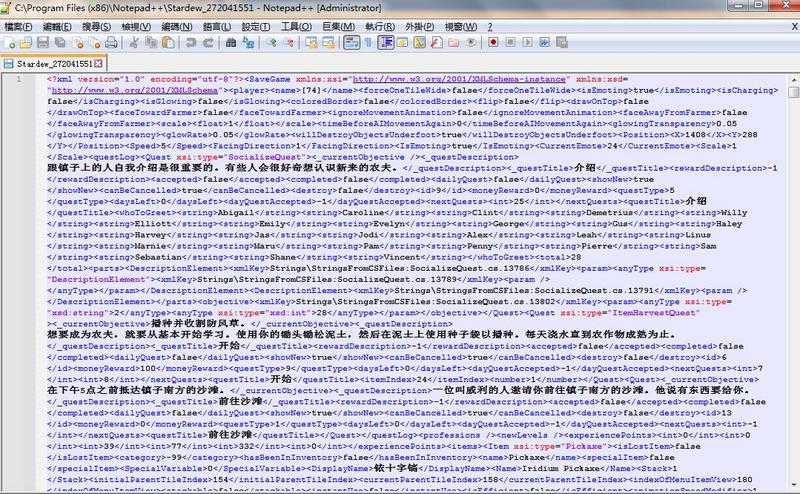This screenshot has height=494, width=800.
Task: Open the 巨集(M) macro menu
Action: (x=338, y=27)
